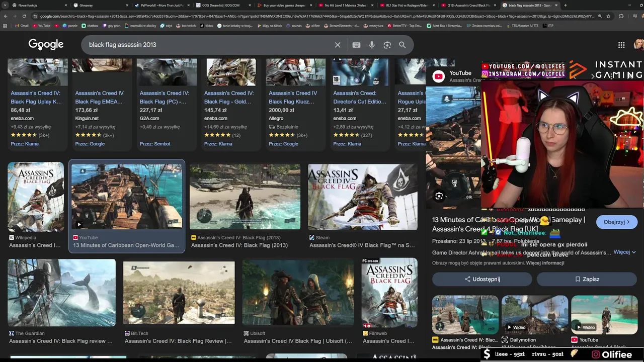
Task: Open the Bit-Tech review image
Action: point(179,293)
